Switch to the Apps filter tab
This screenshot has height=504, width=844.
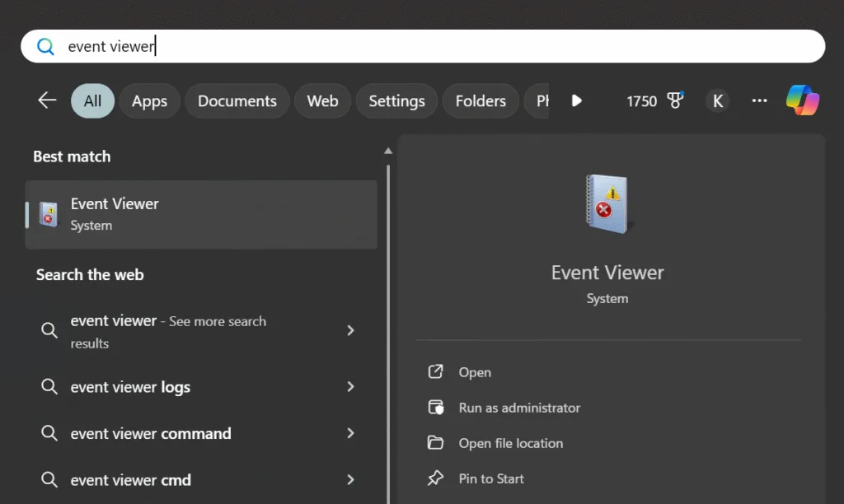[149, 100]
